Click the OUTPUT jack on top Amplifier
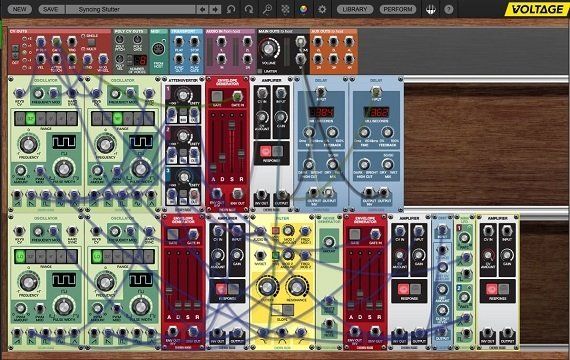This screenshot has height=360, width=570. tap(281, 195)
